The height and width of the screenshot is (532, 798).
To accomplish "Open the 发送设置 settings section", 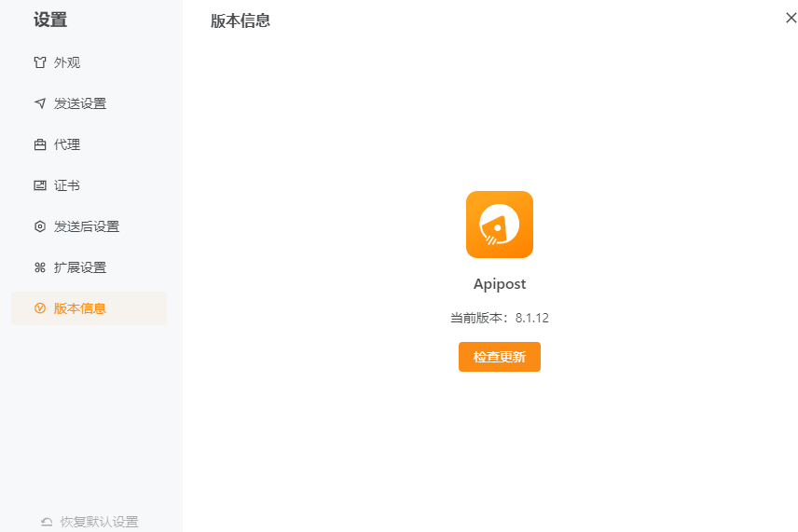I will (89, 103).
